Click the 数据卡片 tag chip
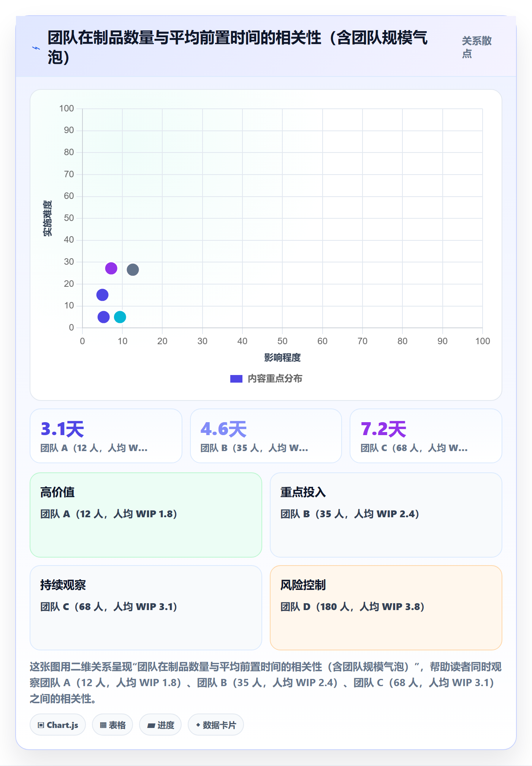The image size is (532, 766). 216,725
